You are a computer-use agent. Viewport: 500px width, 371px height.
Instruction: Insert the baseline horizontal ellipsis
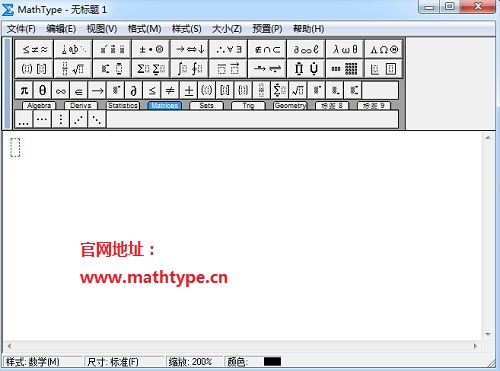coord(24,119)
